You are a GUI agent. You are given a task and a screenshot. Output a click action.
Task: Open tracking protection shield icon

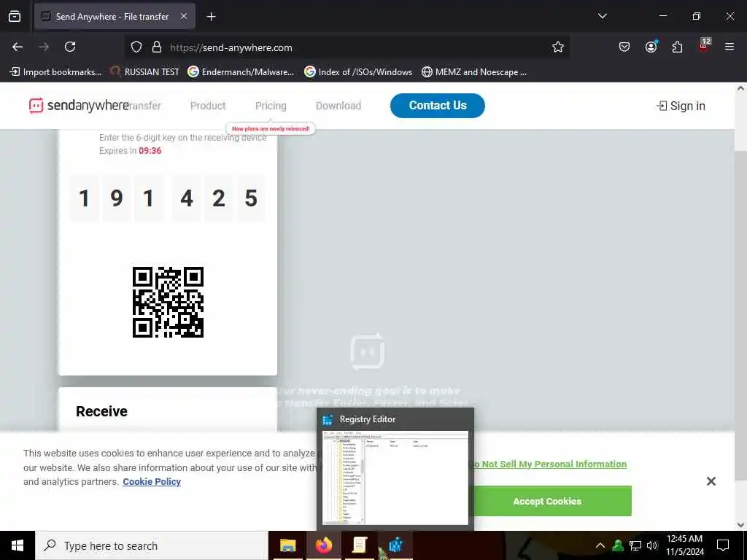tap(136, 47)
